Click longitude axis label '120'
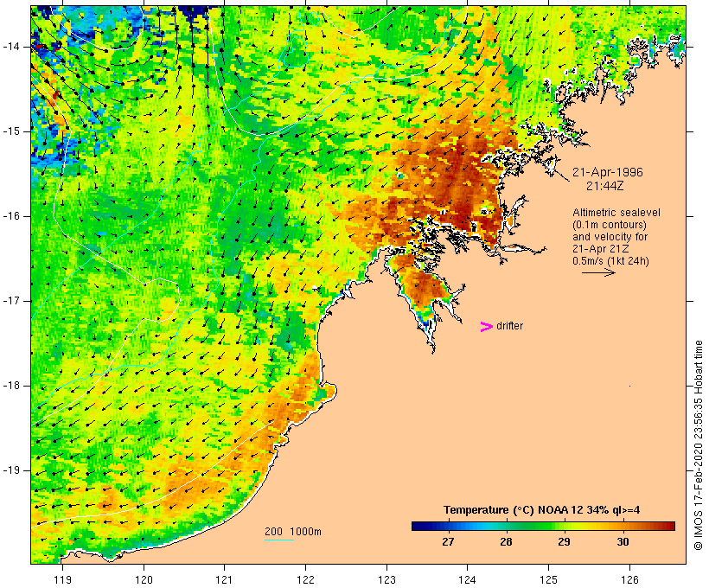This screenshot has width=709, height=588. [144, 579]
